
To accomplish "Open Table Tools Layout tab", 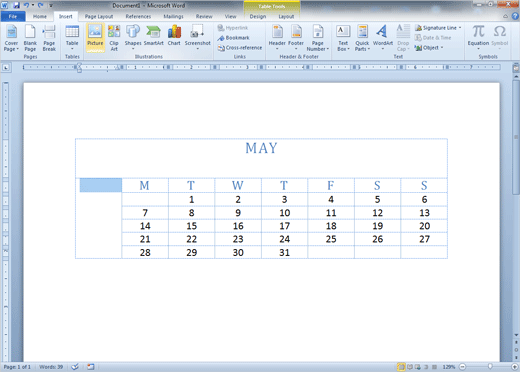I will pos(286,16).
